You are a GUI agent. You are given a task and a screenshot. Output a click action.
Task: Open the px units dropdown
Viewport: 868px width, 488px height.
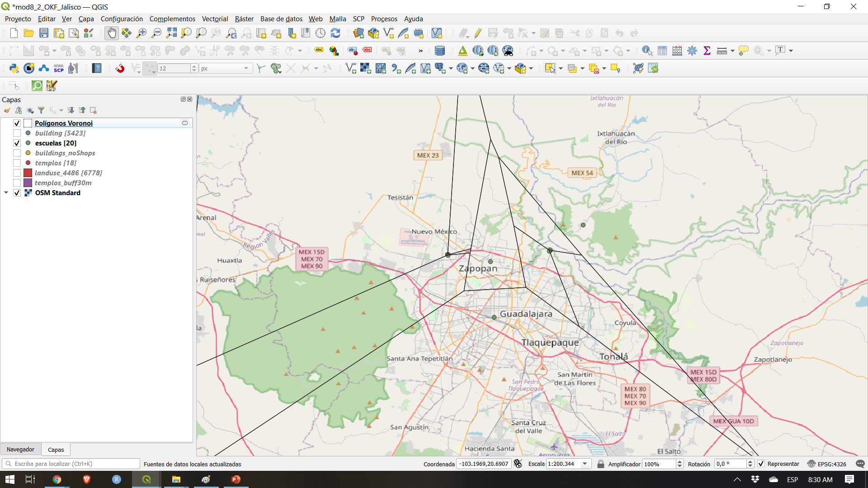[x=246, y=68]
